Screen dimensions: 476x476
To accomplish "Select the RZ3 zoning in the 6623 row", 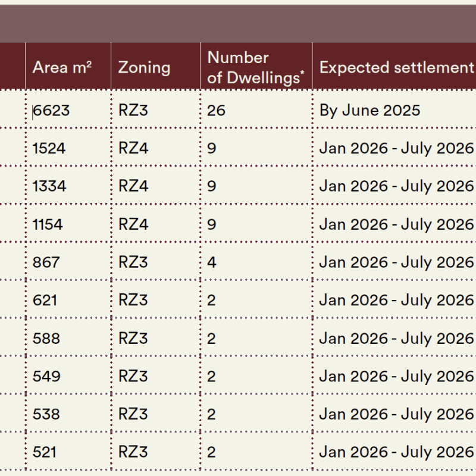I will [133, 110].
